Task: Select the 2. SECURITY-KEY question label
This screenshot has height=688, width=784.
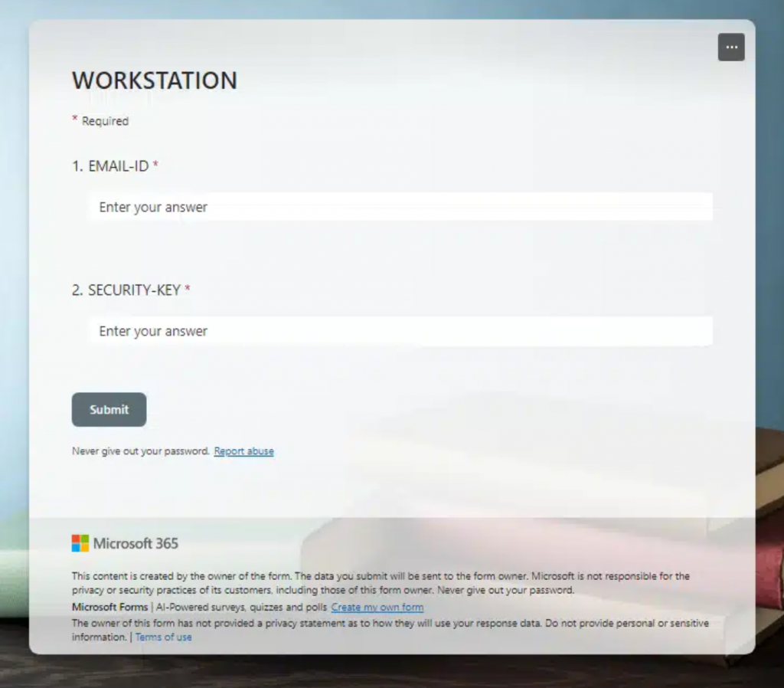Action: [126, 290]
